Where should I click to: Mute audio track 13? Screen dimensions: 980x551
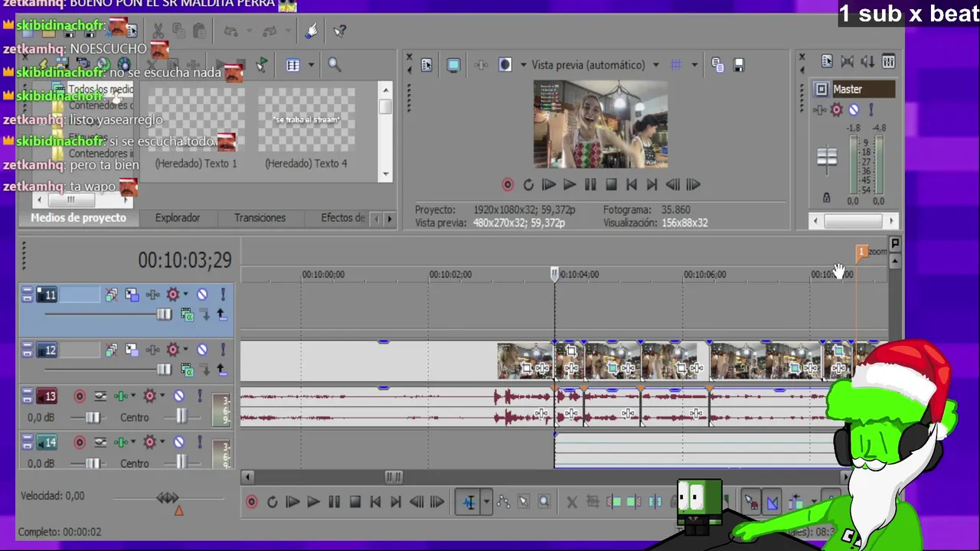(179, 396)
